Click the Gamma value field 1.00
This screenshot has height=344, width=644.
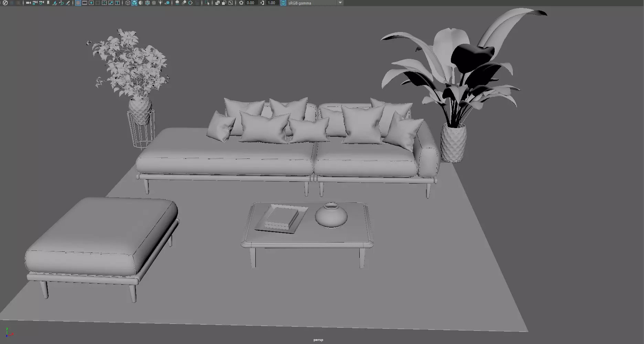pos(272,3)
